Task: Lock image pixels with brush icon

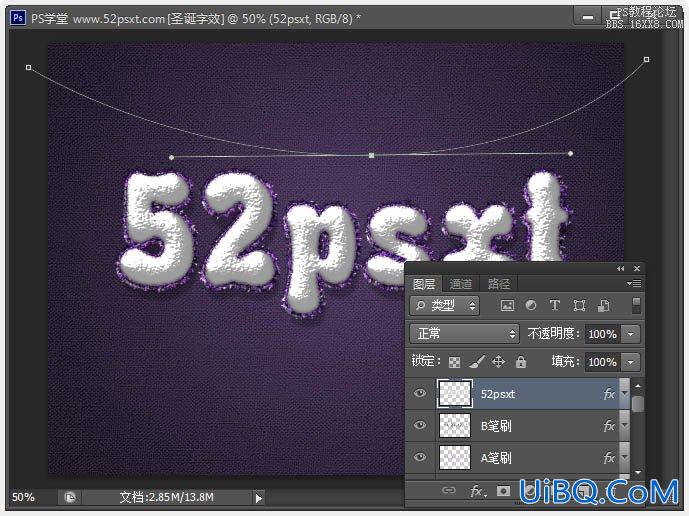Action: 477,362
